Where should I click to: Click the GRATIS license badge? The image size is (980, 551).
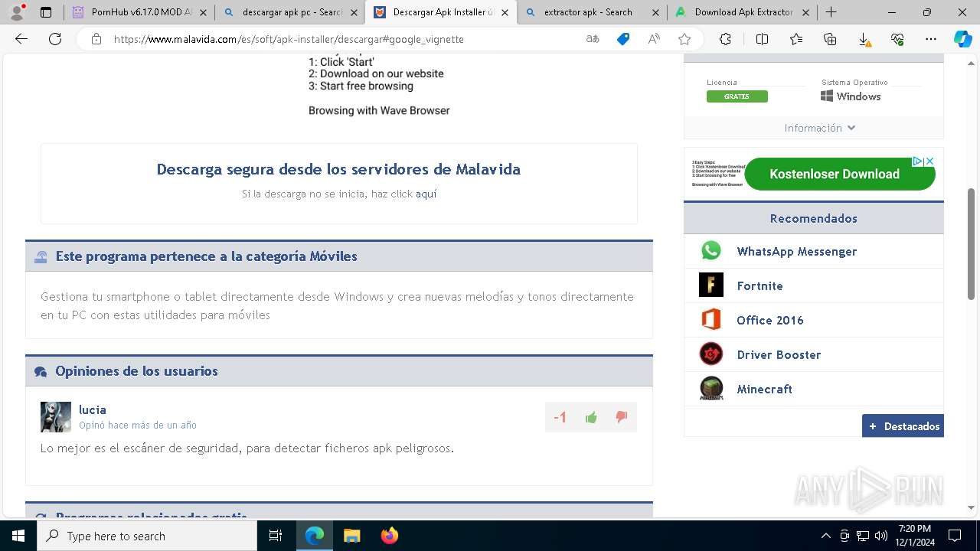(x=737, y=96)
